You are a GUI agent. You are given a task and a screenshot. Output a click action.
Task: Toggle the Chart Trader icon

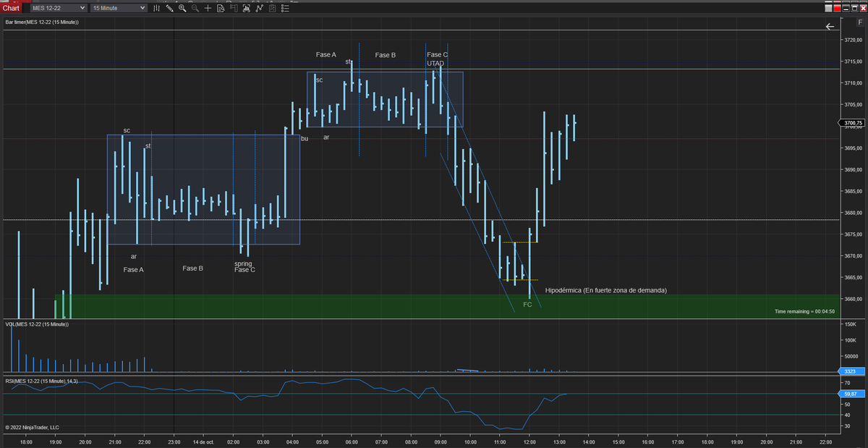tap(234, 8)
